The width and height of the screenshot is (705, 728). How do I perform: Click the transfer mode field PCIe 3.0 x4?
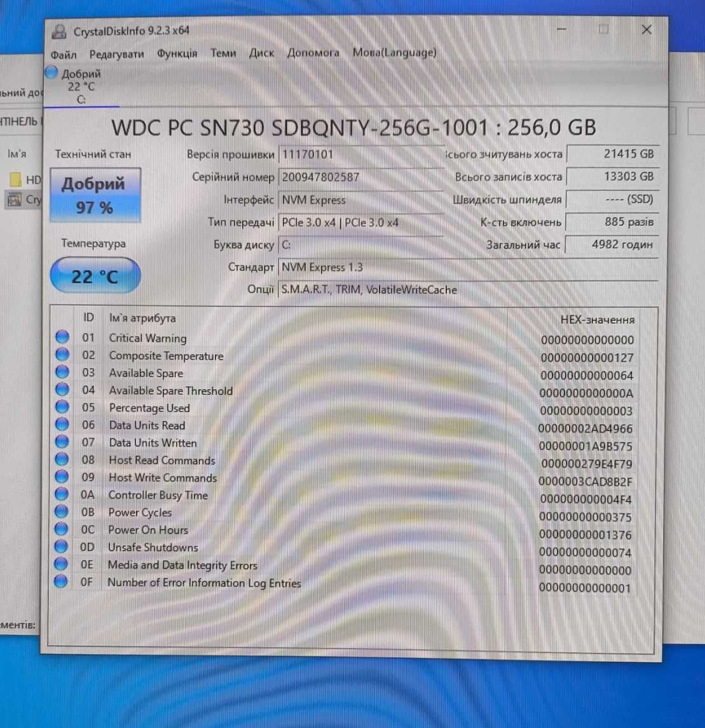tap(361, 223)
